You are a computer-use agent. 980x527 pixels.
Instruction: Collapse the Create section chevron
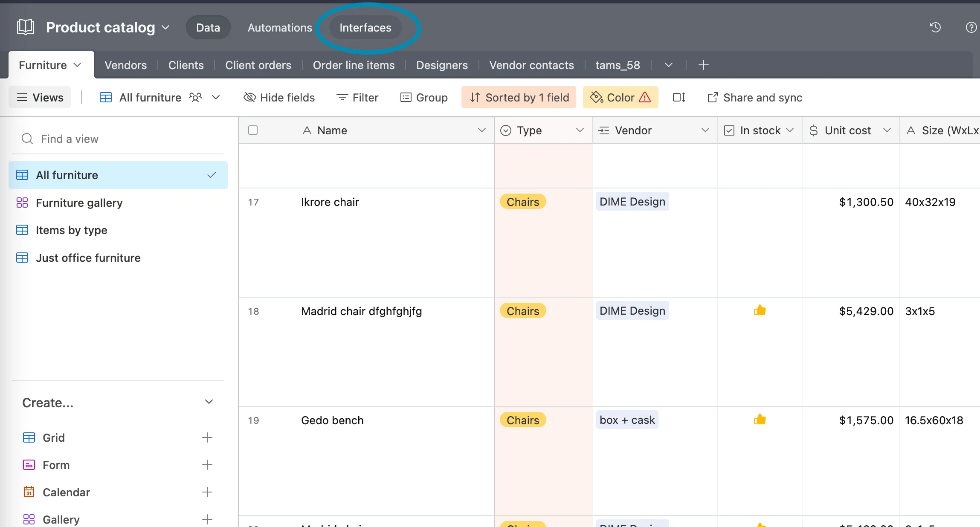(209, 402)
